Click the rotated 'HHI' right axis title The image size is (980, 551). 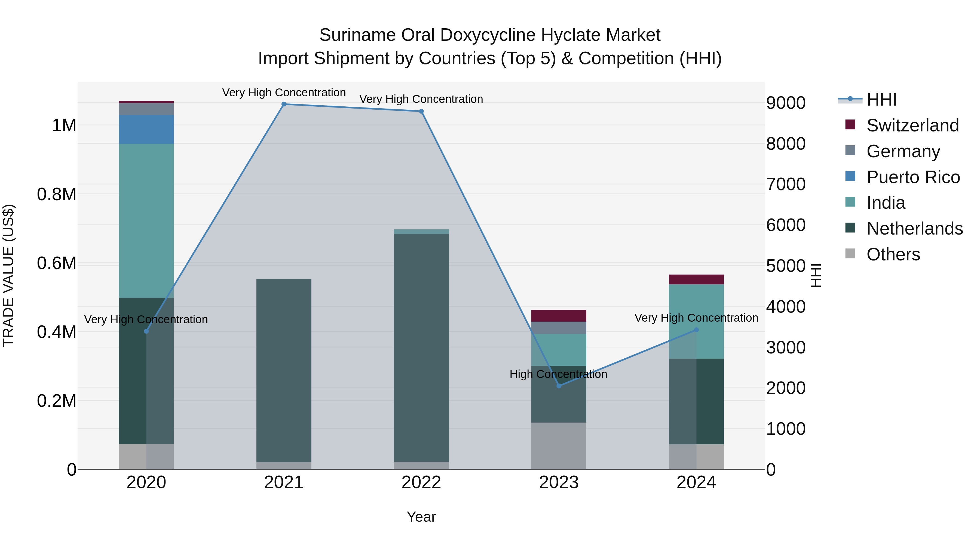[x=816, y=275]
